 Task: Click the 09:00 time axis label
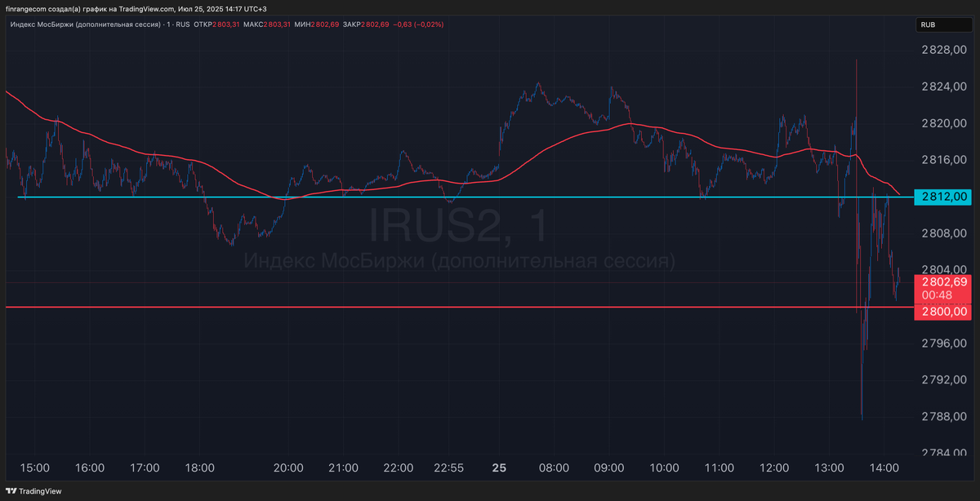click(x=609, y=468)
